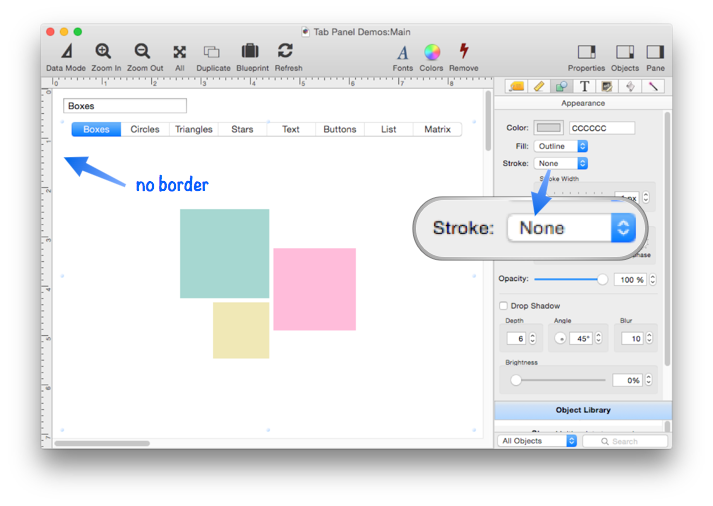Open the Fill dropdown set to Outline
The height and width of the screenshot is (506, 713).
(561, 146)
